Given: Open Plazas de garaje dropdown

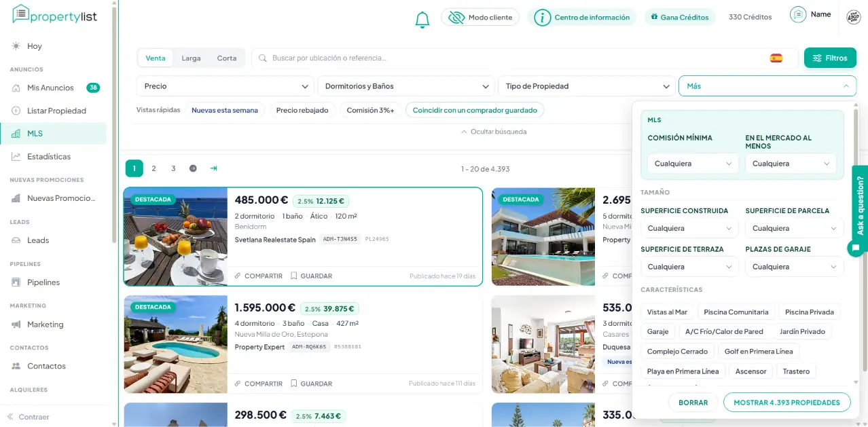Looking at the screenshot, I should pyautogui.click(x=794, y=267).
